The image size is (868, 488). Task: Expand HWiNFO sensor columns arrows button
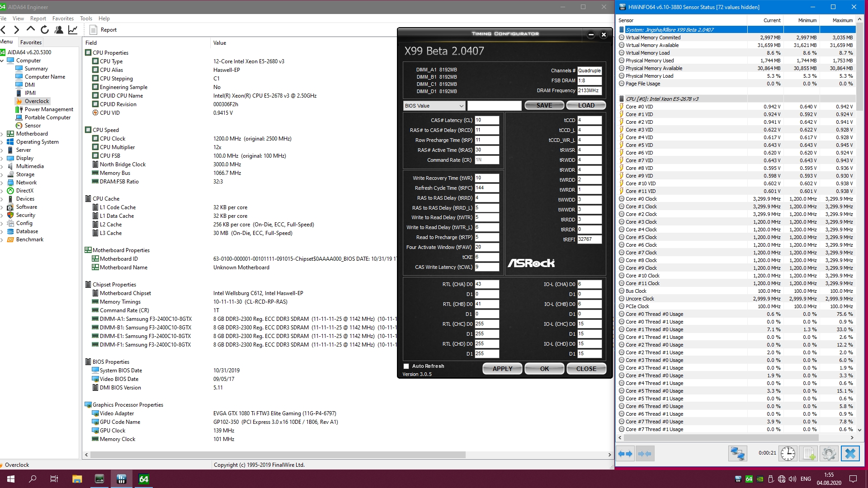(x=626, y=454)
